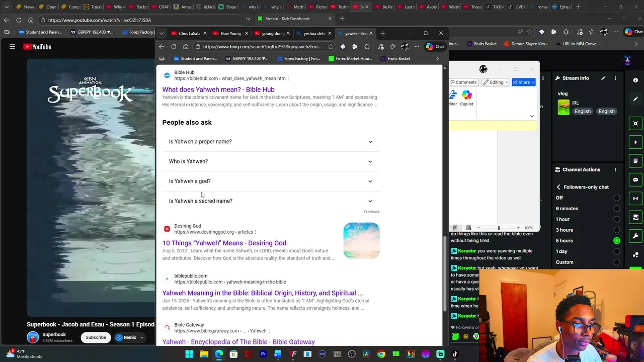Open Yahweh Meaning in the Bible result

point(263,293)
